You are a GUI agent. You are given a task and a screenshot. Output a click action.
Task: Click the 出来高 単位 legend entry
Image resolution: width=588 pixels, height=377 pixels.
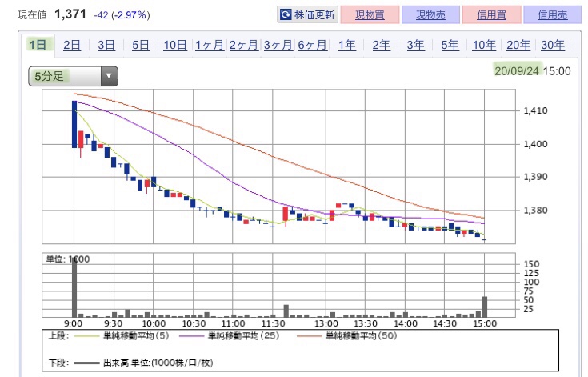[144, 363]
